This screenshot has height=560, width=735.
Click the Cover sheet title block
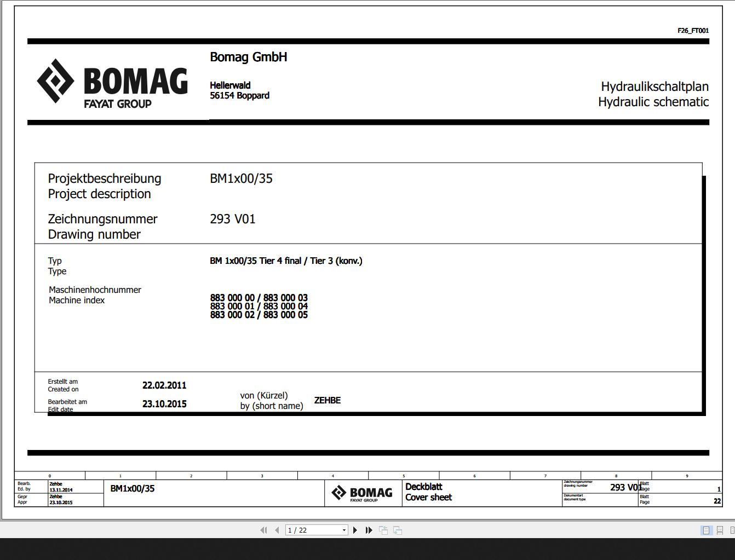click(x=428, y=498)
